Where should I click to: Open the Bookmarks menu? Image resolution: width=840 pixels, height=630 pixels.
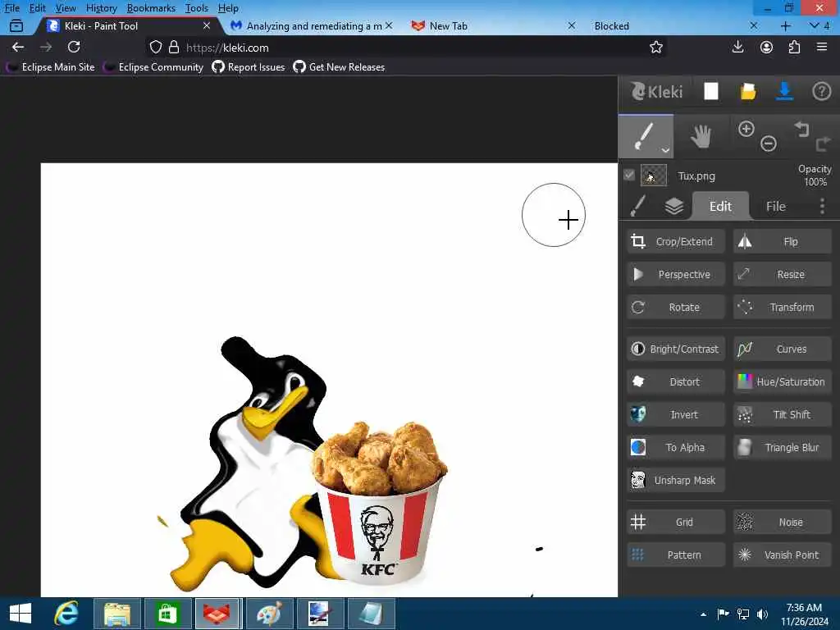click(x=151, y=8)
